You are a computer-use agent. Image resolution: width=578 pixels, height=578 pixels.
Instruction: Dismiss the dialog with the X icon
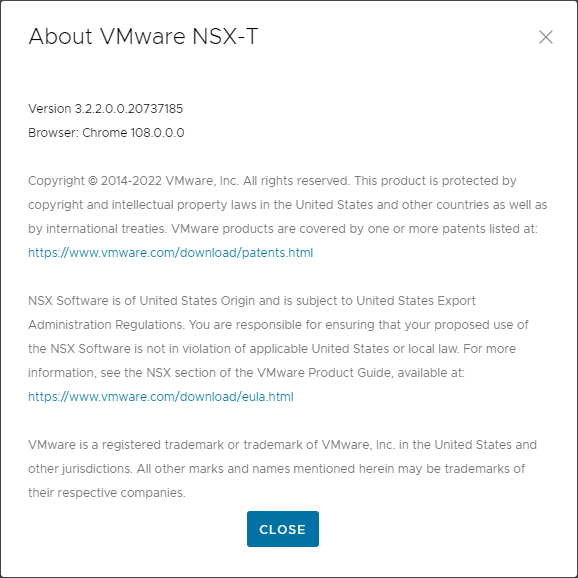point(546,37)
